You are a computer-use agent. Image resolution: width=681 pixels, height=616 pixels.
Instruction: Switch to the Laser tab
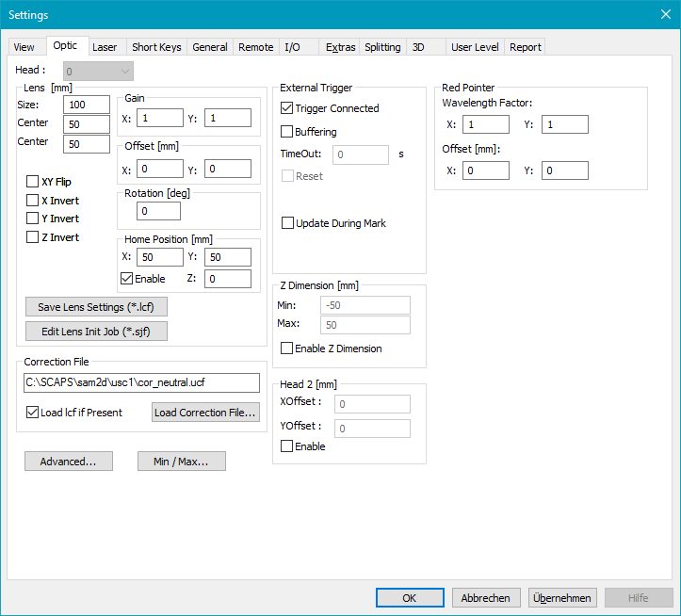point(105,47)
